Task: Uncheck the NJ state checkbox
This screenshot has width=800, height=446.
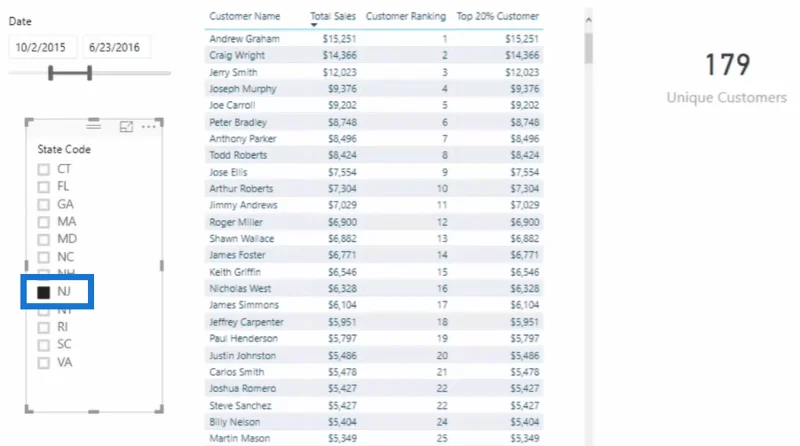Action: (44, 292)
